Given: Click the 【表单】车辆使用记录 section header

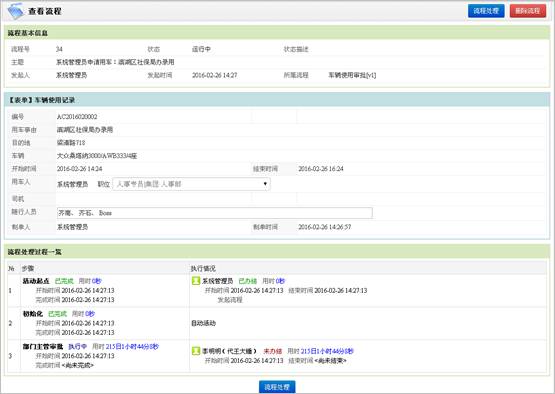Looking at the screenshot, I should pos(277,100).
